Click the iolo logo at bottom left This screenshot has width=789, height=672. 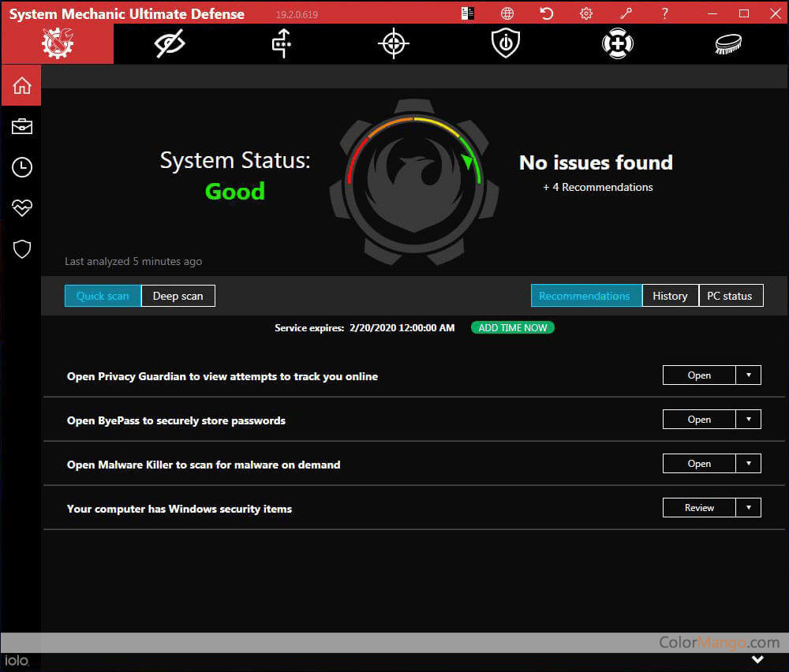[17, 660]
